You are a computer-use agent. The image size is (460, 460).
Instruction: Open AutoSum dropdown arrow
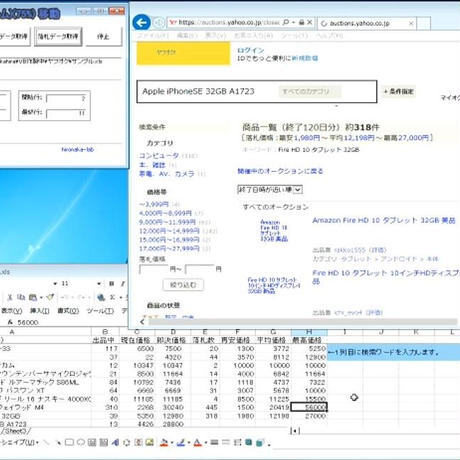(121, 297)
